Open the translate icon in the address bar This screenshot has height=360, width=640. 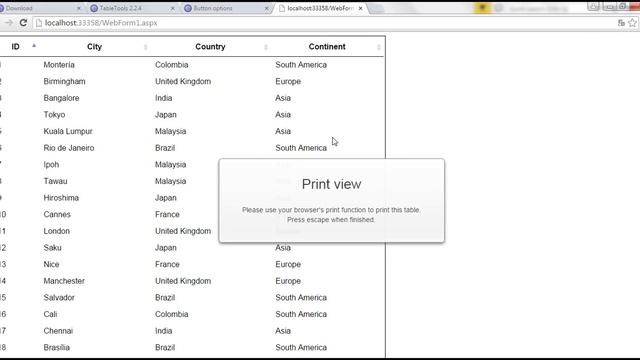coord(621,23)
